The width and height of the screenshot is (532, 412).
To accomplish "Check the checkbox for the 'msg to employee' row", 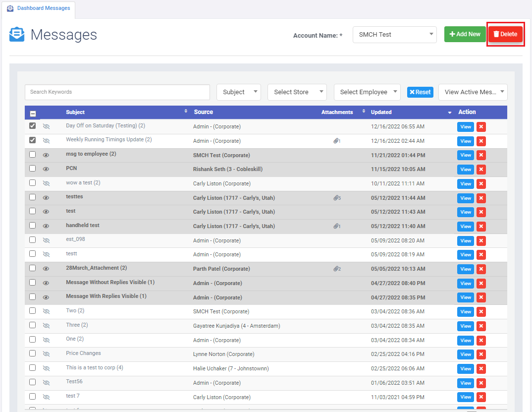I will pos(32,155).
